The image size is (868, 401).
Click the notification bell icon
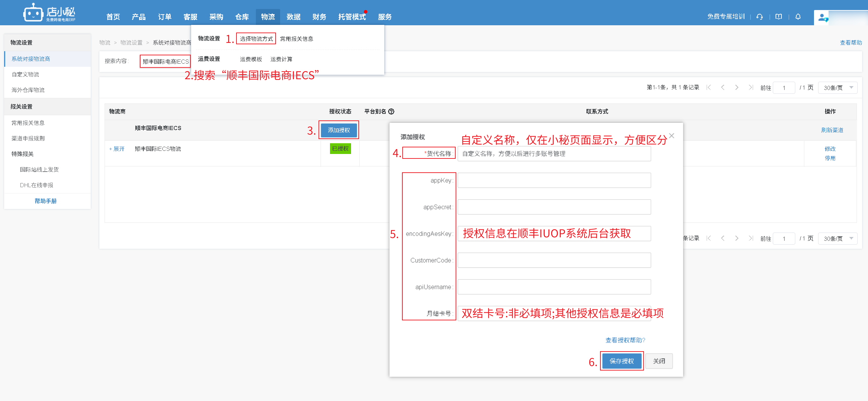pyautogui.click(x=798, y=17)
